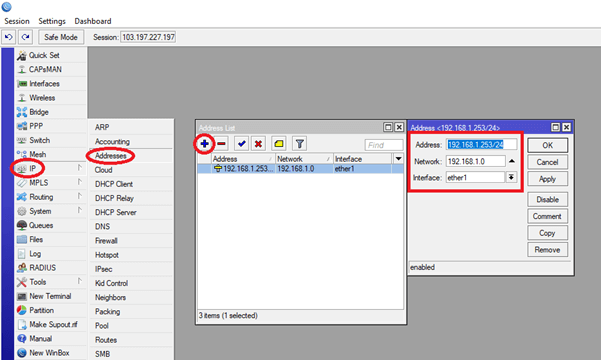Viewport: 602px width, 360px height.
Task: Select the 192.168.1.253 row in Address List
Action: point(300,168)
